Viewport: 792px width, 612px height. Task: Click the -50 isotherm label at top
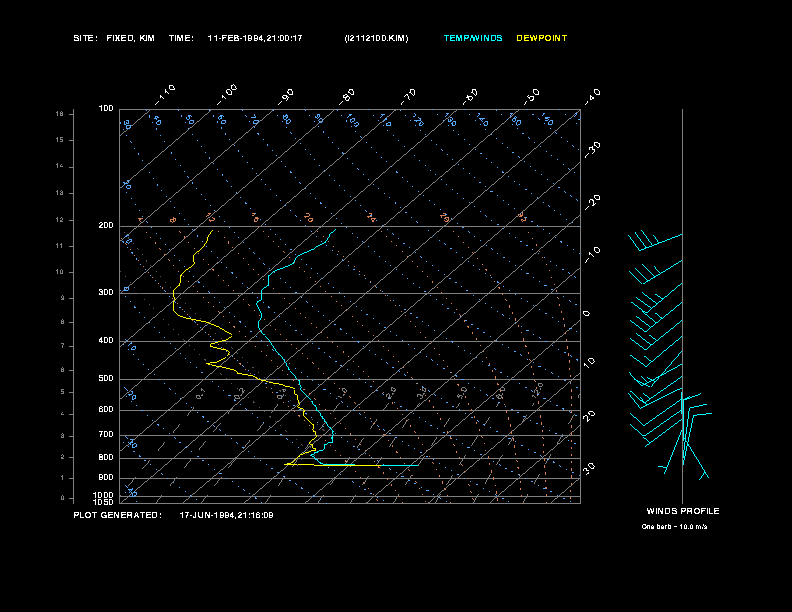click(531, 97)
